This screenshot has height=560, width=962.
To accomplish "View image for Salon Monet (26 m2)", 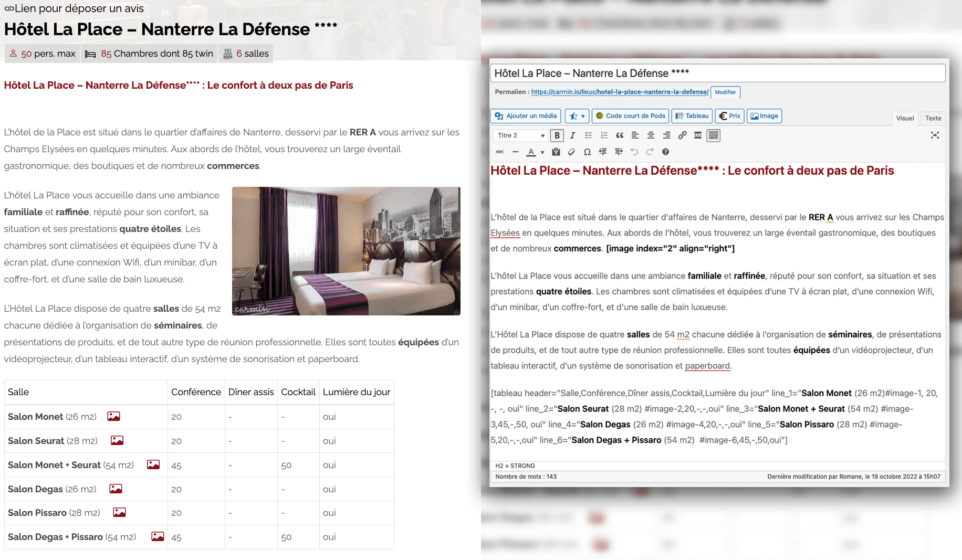I will 113,416.
